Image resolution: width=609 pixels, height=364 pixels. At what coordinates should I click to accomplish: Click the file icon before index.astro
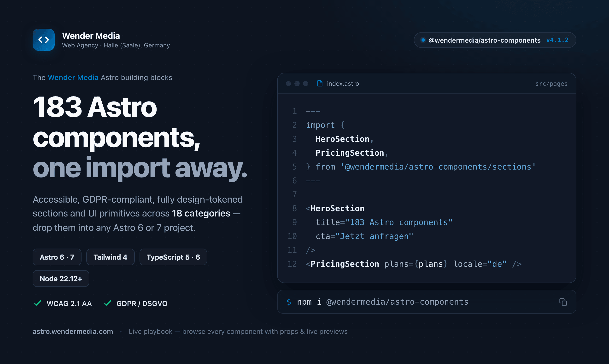[320, 83]
